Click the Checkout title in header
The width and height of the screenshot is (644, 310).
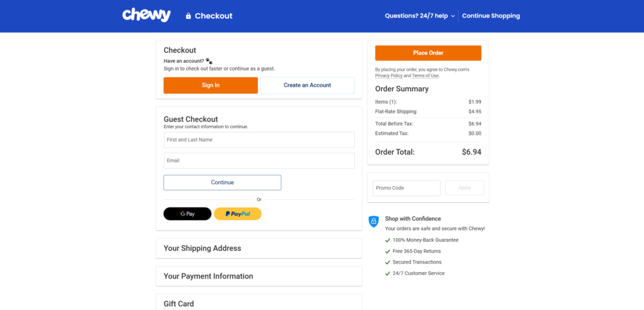click(214, 16)
